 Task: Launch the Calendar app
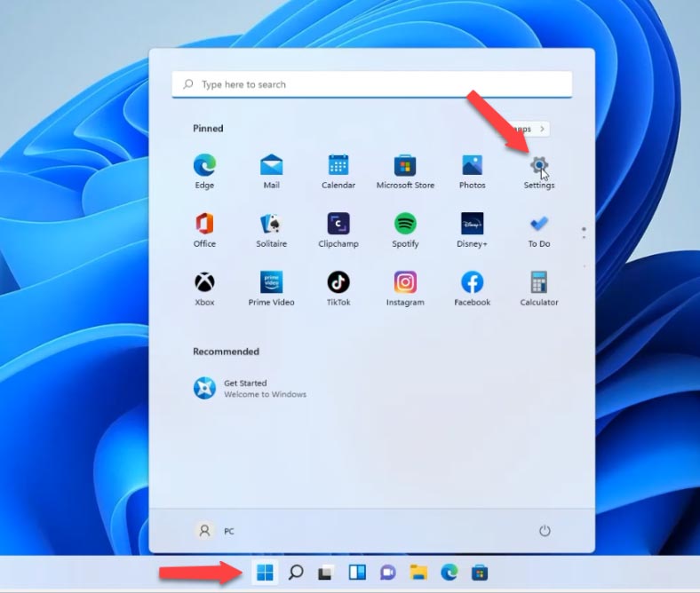[x=338, y=172]
